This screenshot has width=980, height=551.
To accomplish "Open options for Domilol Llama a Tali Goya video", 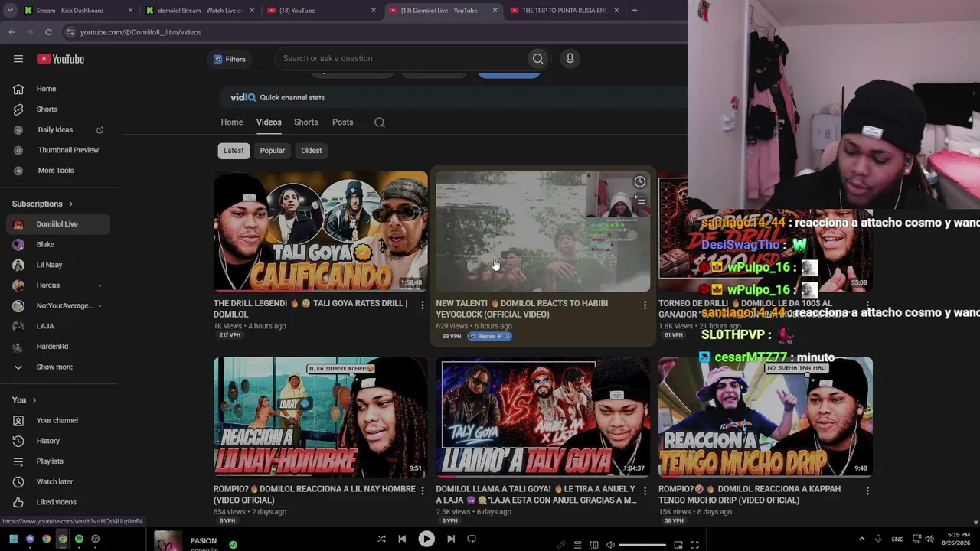I will click(645, 491).
